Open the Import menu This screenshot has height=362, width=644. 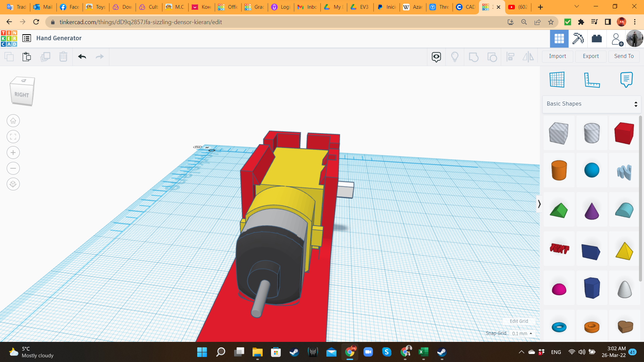(x=557, y=56)
